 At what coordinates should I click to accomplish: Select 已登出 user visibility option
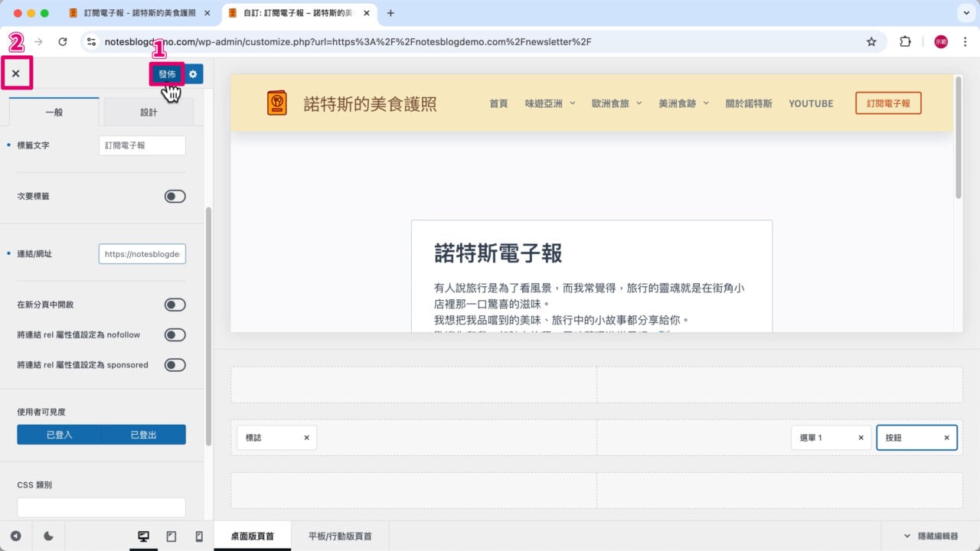[145, 434]
